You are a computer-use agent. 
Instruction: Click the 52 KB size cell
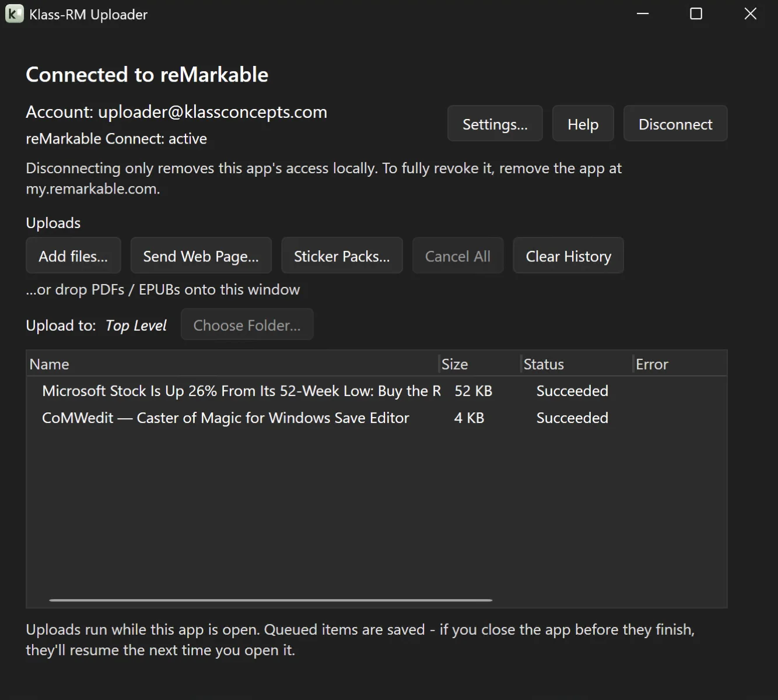coord(474,391)
